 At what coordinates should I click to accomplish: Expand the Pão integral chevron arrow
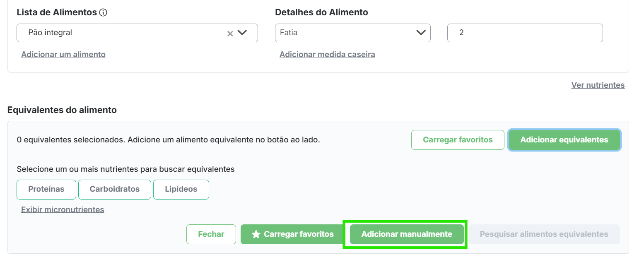tap(242, 33)
